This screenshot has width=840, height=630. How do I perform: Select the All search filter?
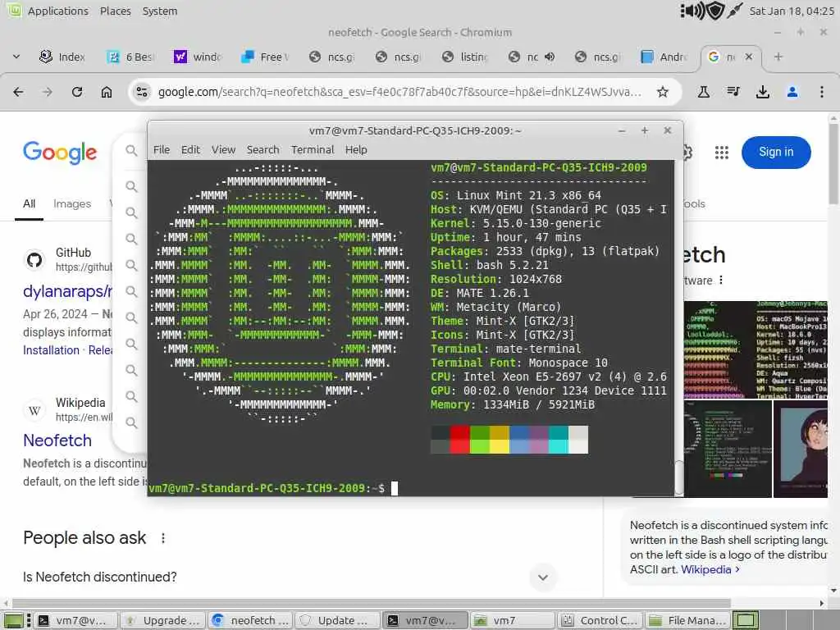(x=29, y=203)
